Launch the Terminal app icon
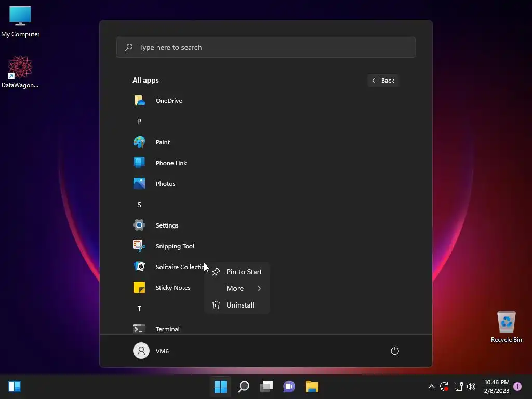The image size is (532, 399). 139,329
